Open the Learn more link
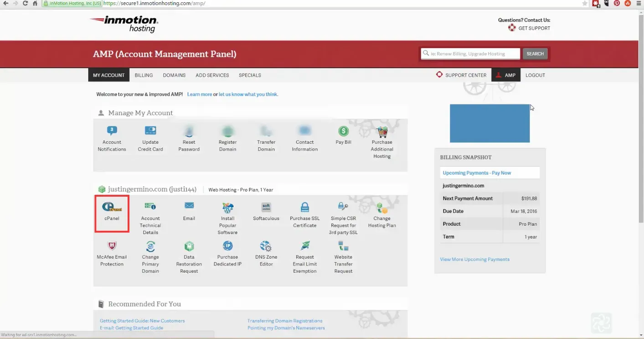 tap(199, 94)
